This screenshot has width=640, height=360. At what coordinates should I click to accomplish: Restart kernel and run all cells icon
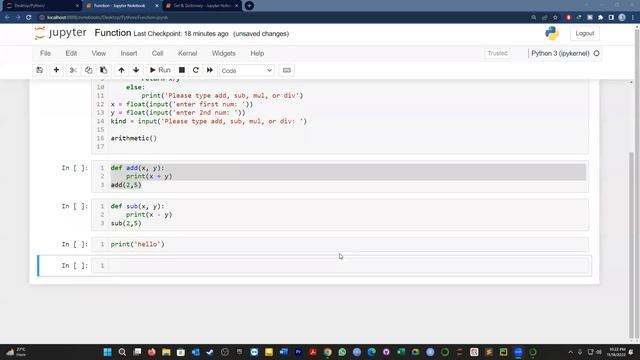(x=210, y=70)
